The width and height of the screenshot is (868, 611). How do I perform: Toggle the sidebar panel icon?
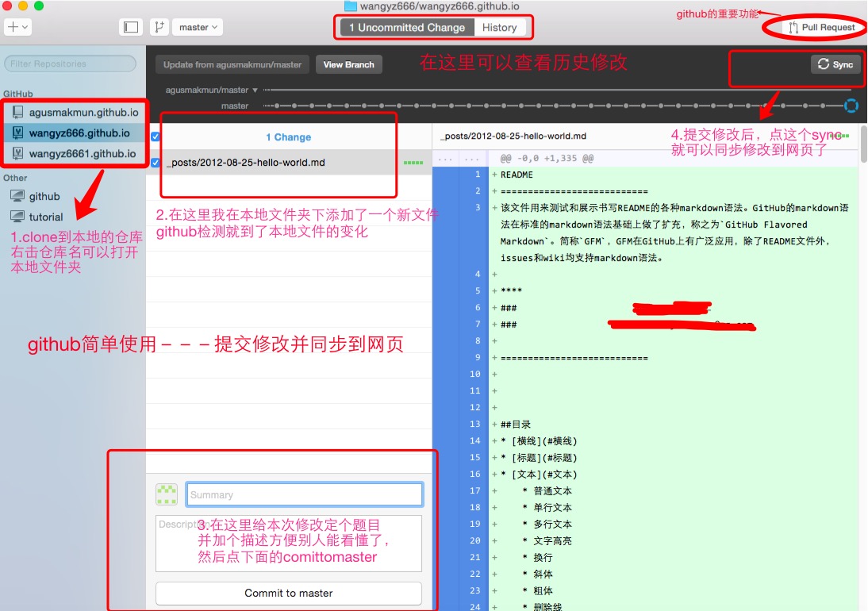131,27
